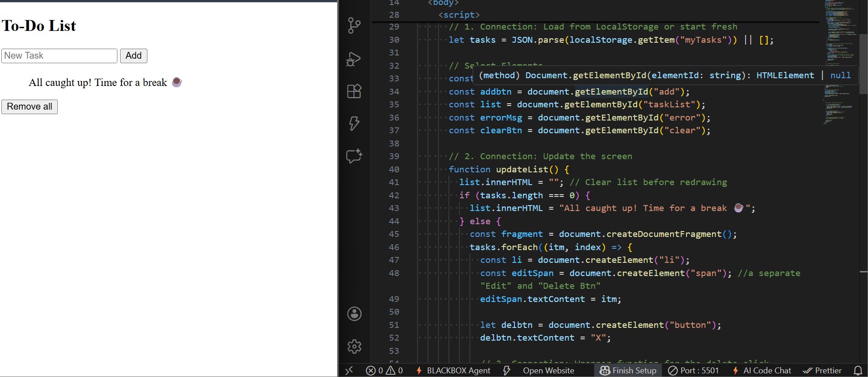The height and width of the screenshot is (377, 868).
Task: Click the Finish Setup status item
Action: click(628, 371)
